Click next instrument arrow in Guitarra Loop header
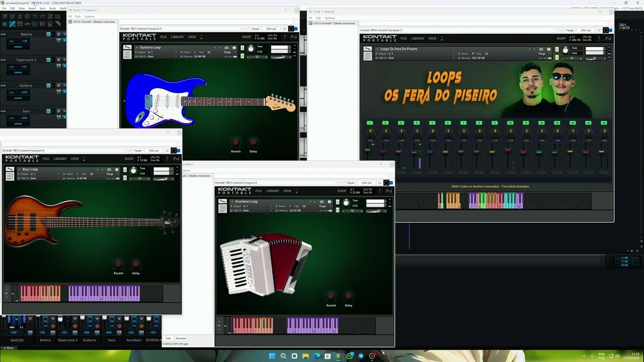This screenshot has height=362, width=644. pos(220,48)
